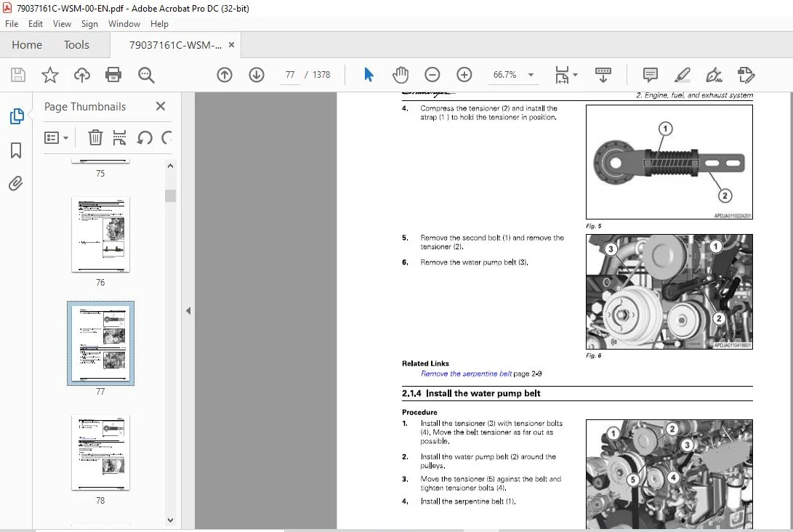Add a sticky note comment
The height and width of the screenshot is (532, 793).
(x=650, y=75)
